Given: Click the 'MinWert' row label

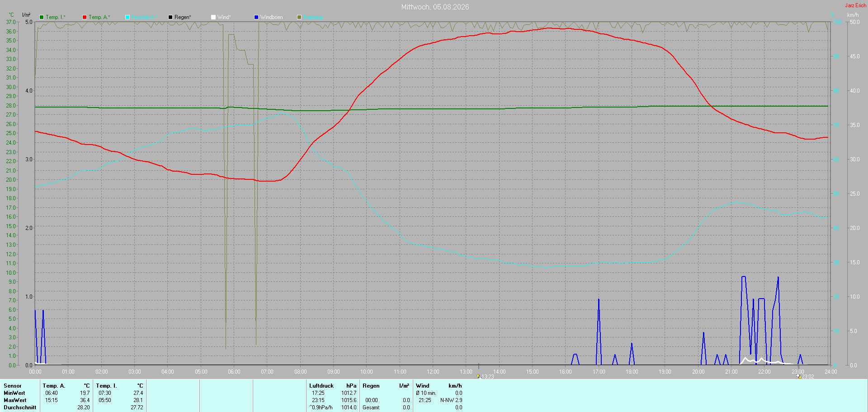Looking at the screenshot, I should (x=14, y=393).
